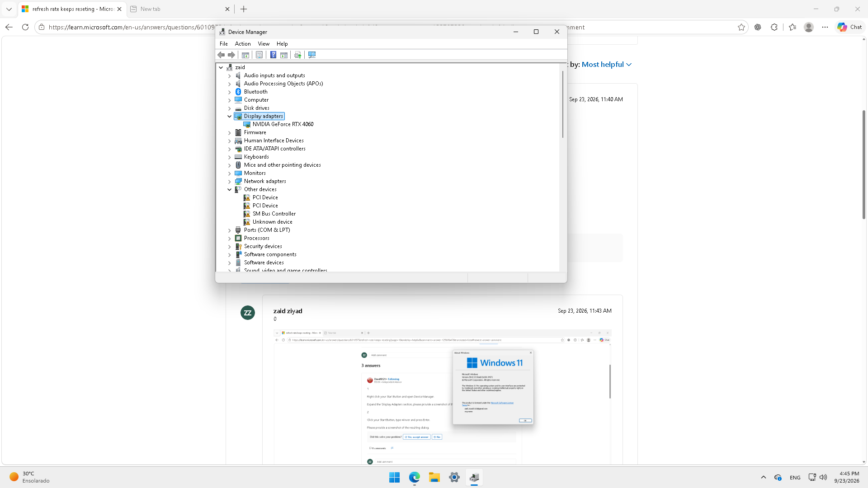
Task: Open the tab actions chevron in Edge
Action: coord(9,9)
